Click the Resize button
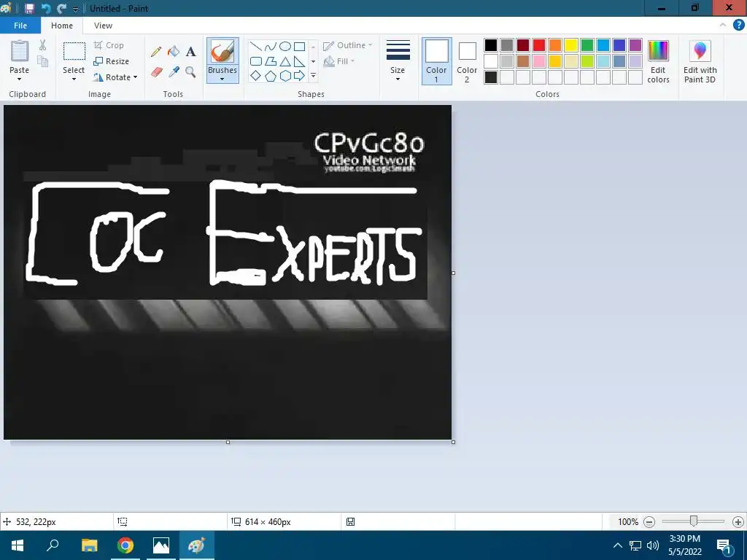 [x=112, y=61]
